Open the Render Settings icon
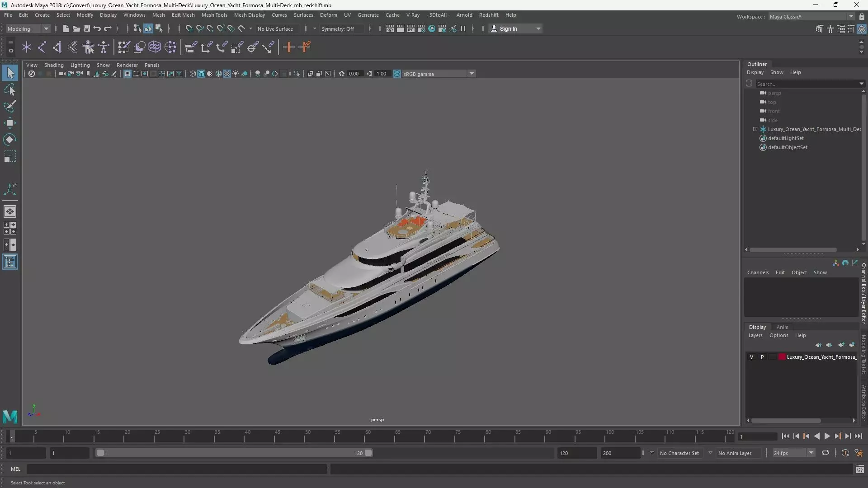This screenshot has width=868, height=488. pyautogui.click(x=421, y=28)
